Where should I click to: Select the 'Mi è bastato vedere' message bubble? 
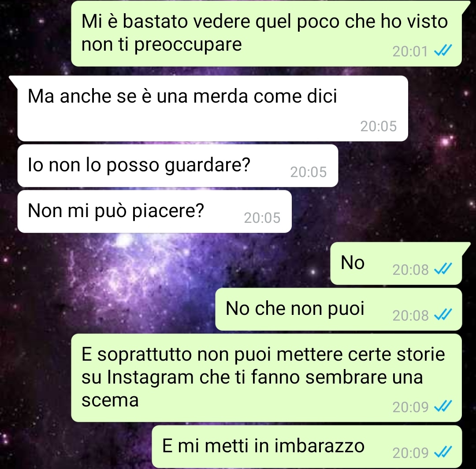click(266, 33)
